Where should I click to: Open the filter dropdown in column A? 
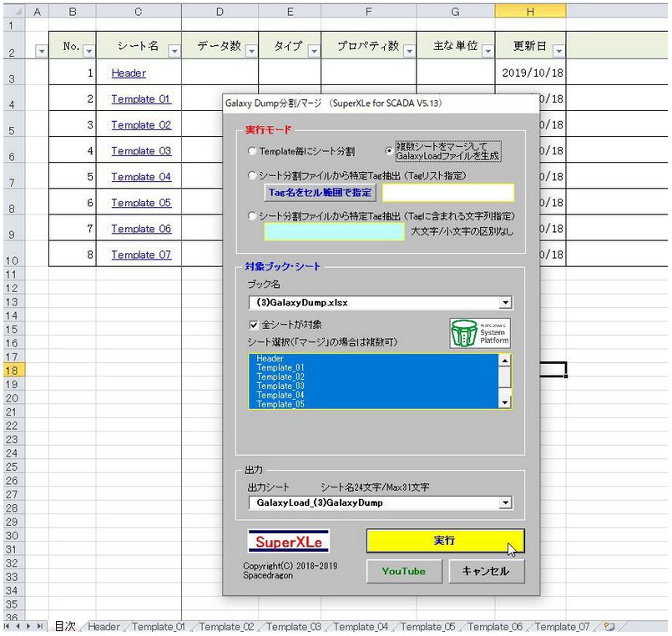(41, 52)
